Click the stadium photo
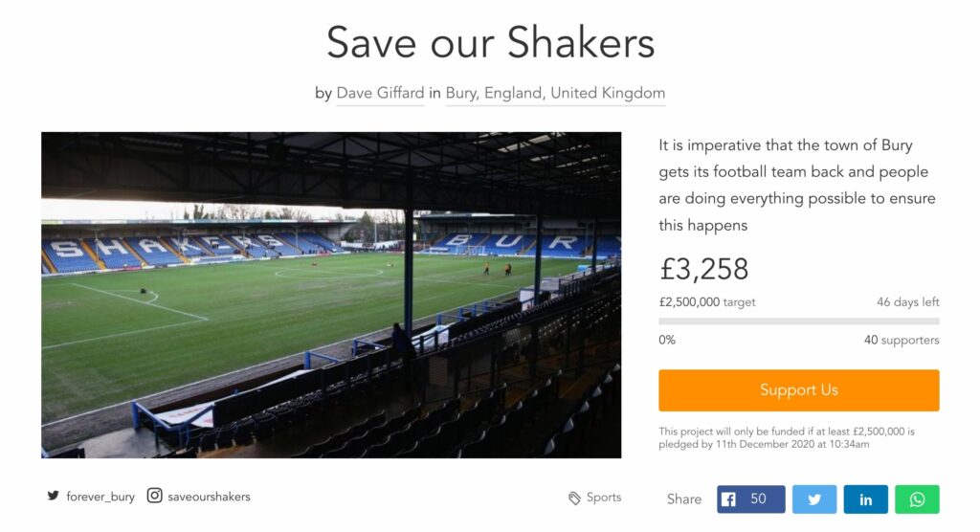 pyautogui.click(x=331, y=295)
